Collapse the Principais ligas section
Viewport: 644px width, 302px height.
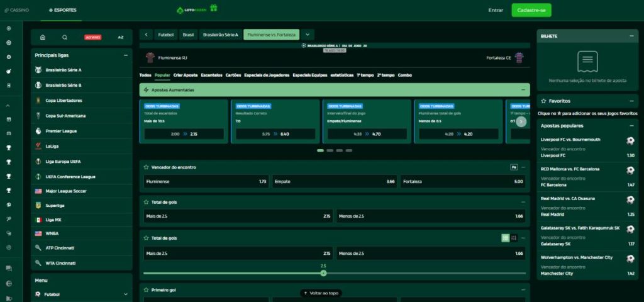(126, 55)
